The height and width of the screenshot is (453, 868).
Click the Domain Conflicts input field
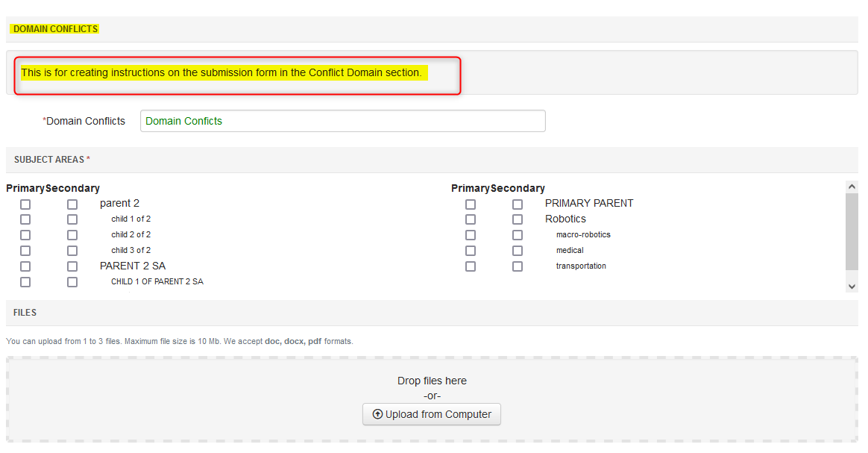point(343,121)
